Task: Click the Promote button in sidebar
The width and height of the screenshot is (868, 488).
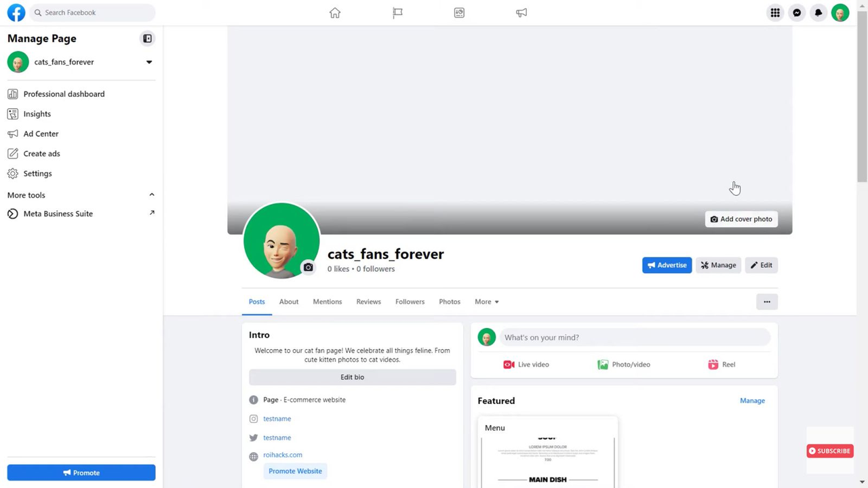Action: (81, 472)
